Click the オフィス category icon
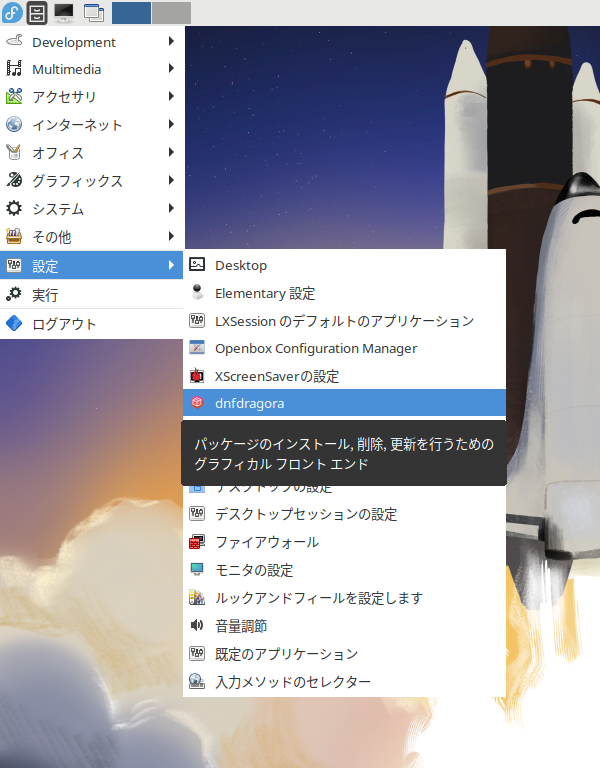This screenshot has width=600, height=768. 14,152
